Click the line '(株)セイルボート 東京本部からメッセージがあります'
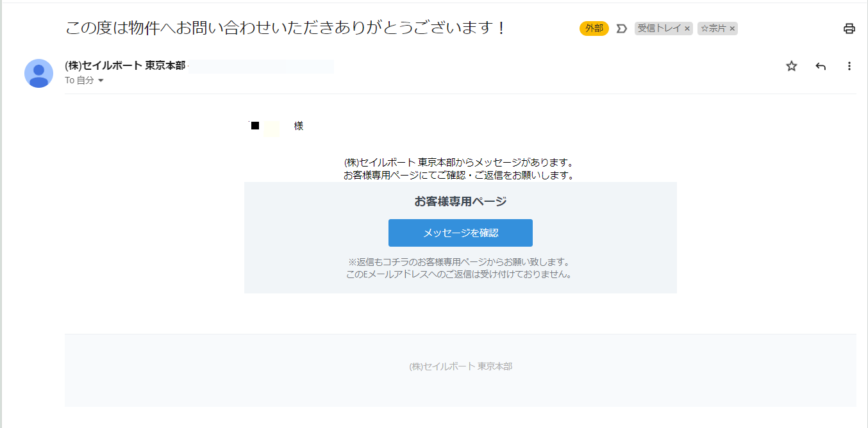The height and width of the screenshot is (428, 868). click(458, 162)
